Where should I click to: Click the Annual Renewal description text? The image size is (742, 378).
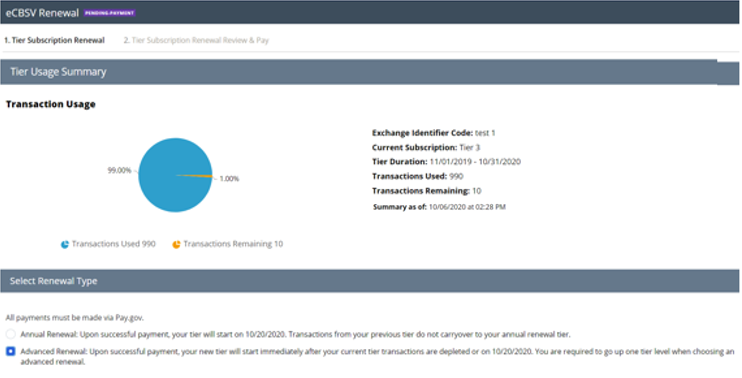[295, 334]
